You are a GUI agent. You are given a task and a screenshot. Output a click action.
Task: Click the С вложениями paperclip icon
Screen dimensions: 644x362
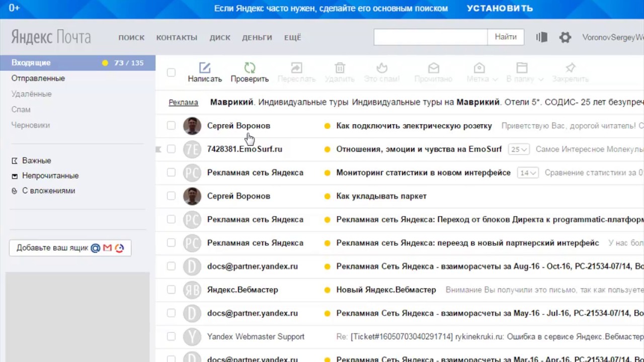[x=15, y=191]
